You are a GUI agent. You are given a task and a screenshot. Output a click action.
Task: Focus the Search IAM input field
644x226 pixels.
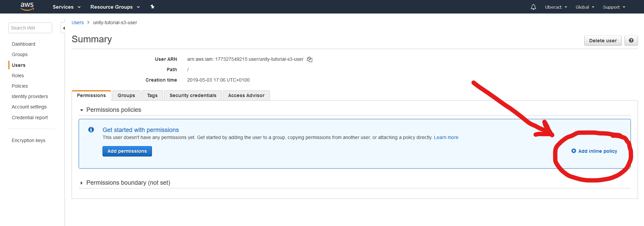(30, 28)
